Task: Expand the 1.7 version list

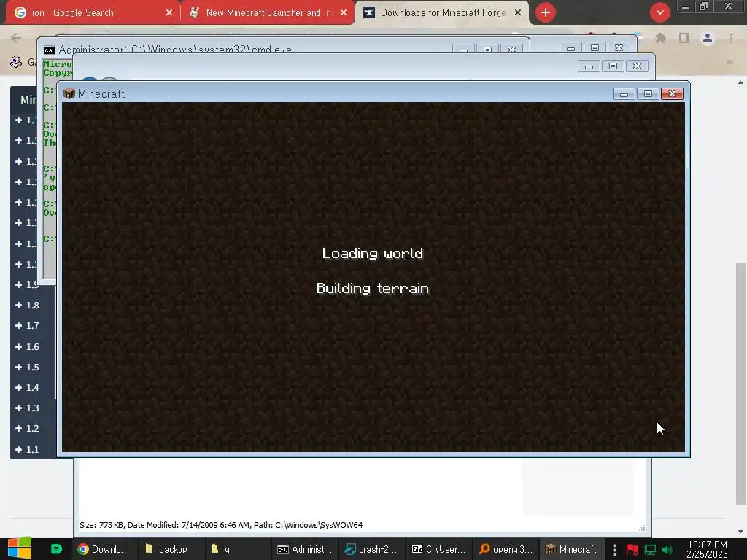Action: point(27,326)
